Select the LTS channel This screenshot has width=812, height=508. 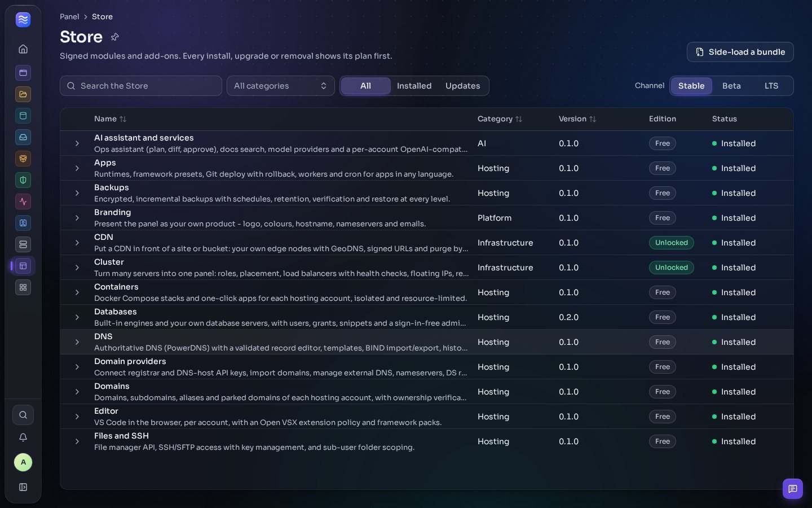coord(771,86)
